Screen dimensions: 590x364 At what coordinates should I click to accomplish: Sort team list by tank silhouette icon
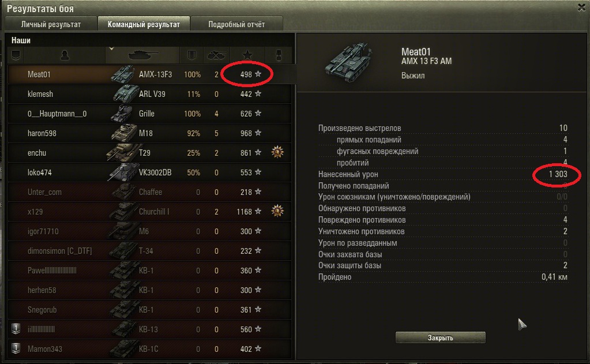[x=143, y=56]
